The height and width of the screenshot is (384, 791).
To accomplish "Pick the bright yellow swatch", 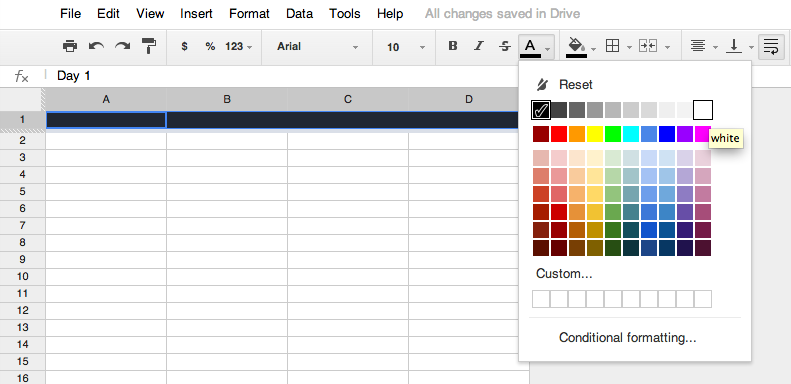I will click(595, 134).
